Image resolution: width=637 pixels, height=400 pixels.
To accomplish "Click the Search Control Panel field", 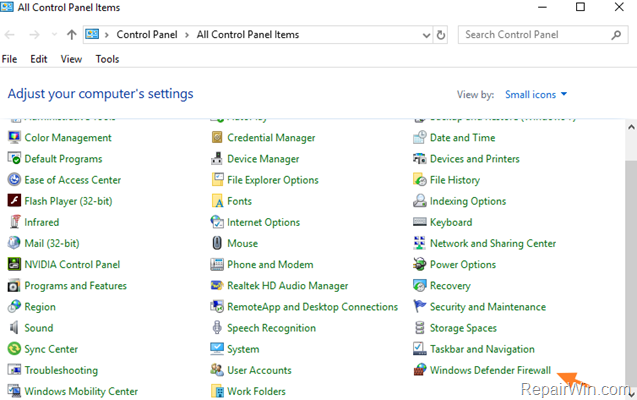I will pos(543,35).
